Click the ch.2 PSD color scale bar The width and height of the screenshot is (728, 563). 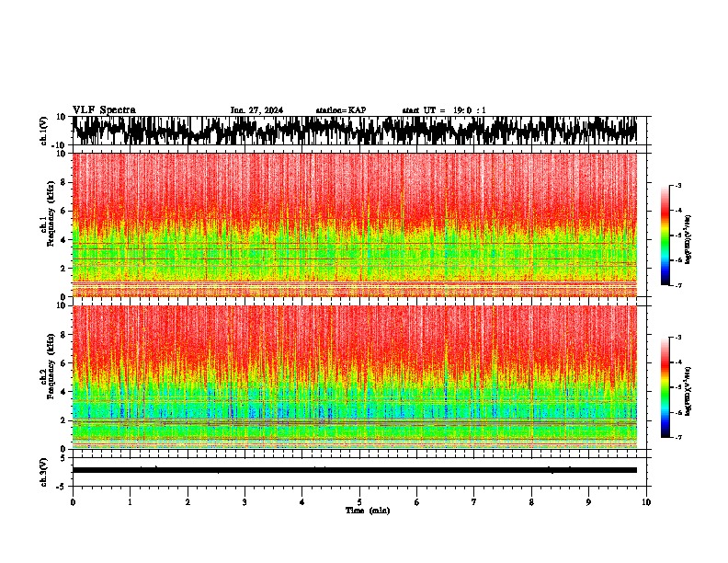click(x=665, y=387)
